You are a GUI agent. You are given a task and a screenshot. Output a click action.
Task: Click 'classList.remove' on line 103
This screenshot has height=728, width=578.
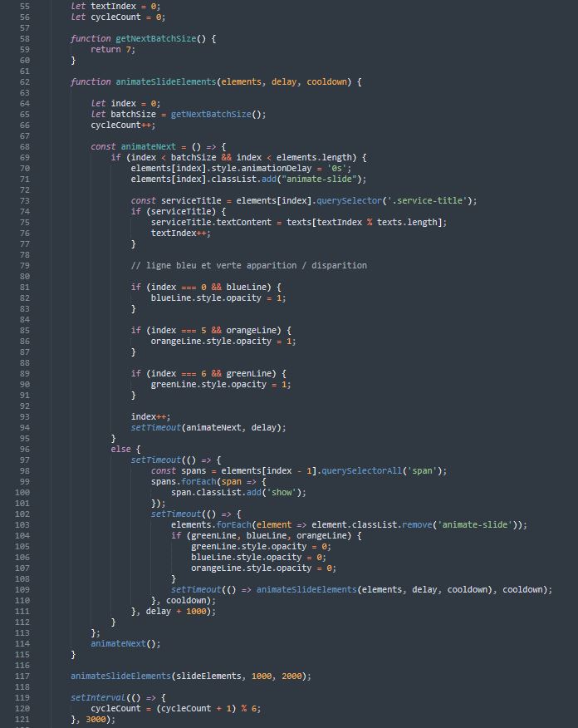point(392,524)
